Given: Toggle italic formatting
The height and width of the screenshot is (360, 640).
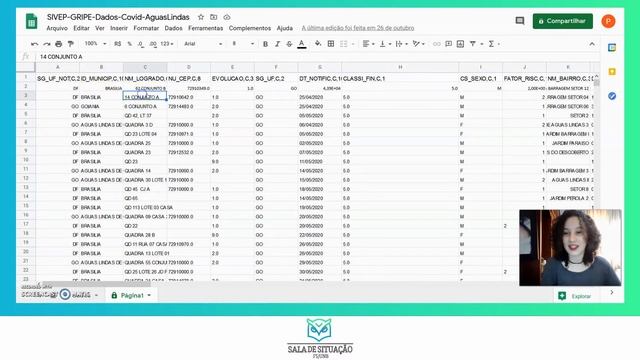Looking at the screenshot, I should click(278, 44).
